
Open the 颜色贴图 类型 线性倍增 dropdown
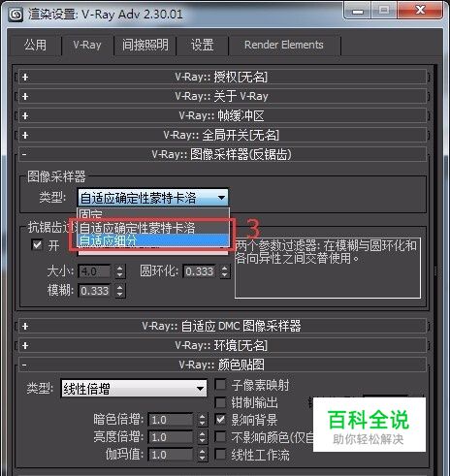[134, 388]
